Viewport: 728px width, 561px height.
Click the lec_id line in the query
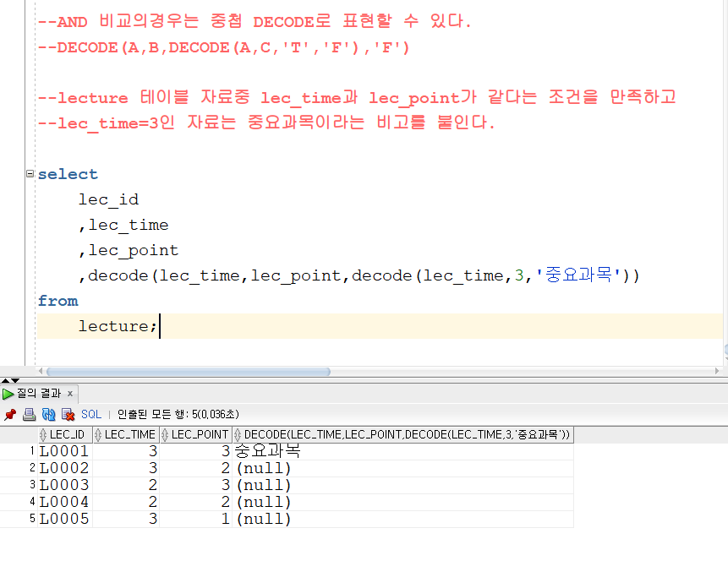(x=108, y=199)
